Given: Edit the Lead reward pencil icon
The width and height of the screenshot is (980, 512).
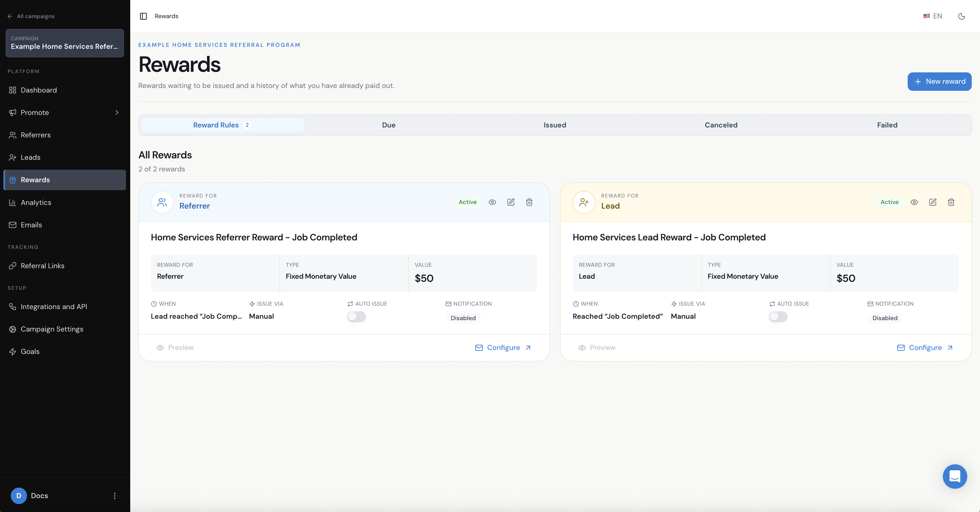Looking at the screenshot, I should coord(932,202).
